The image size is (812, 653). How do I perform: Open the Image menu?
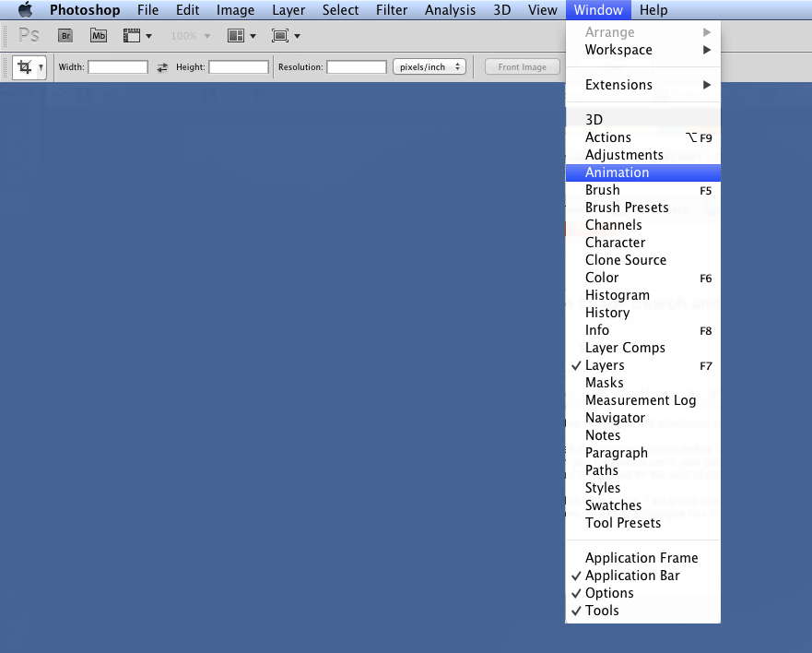coord(235,10)
